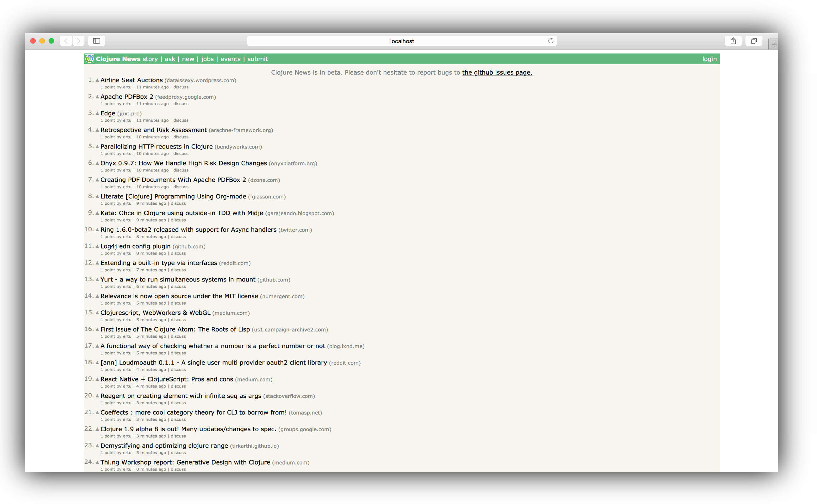Open the "ask" section
This screenshot has height=504, width=817.
point(170,59)
